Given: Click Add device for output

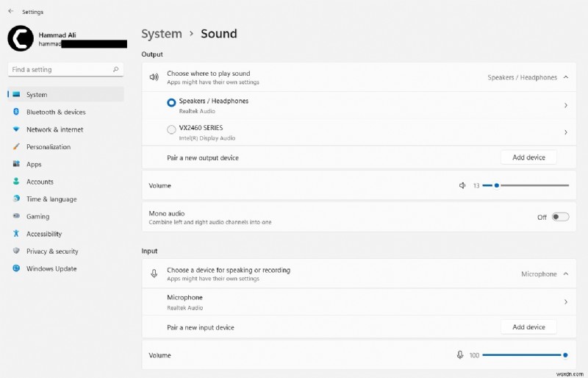Looking at the screenshot, I should [528, 157].
